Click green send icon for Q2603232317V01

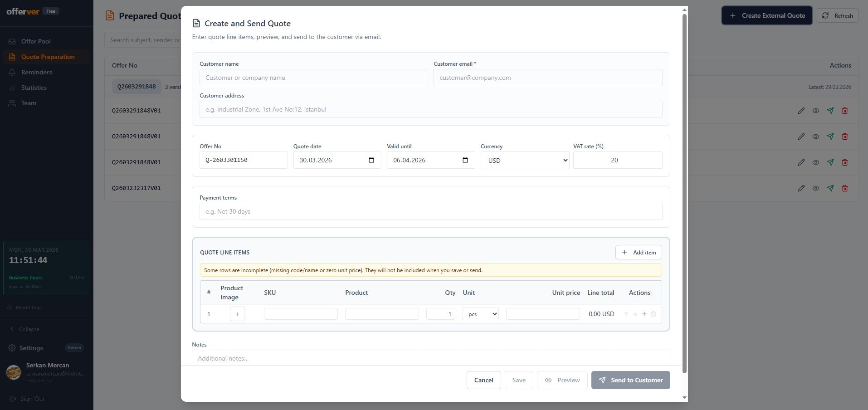[830, 188]
